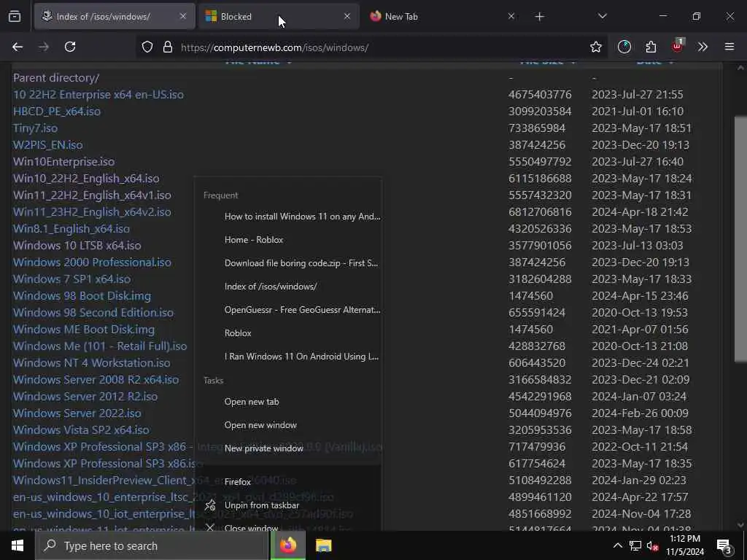
Task: Open the Extensions puzzle-piece icon
Action: pos(651,47)
